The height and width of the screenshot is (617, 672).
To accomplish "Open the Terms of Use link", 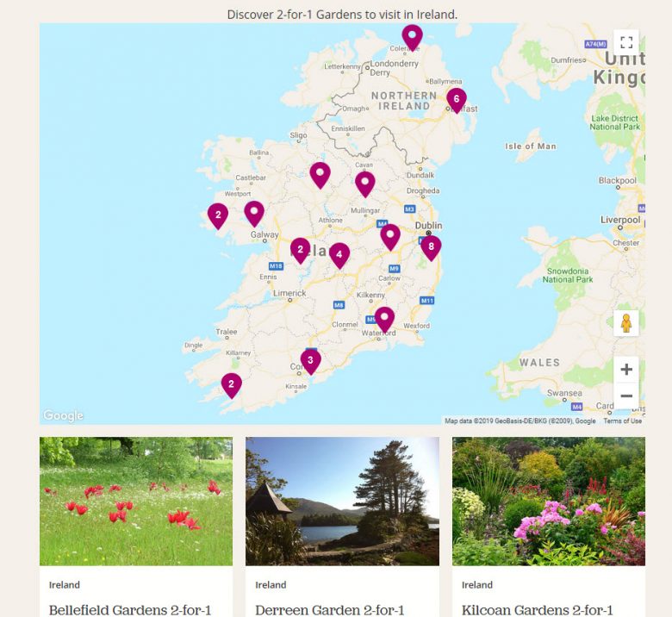I will (x=622, y=421).
